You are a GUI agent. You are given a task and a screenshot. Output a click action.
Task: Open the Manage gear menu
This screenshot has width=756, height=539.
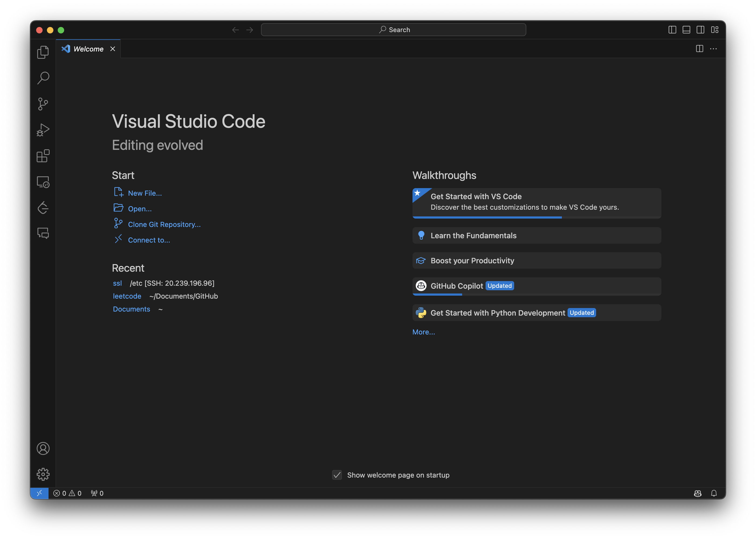pyautogui.click(x=43, y=474)
